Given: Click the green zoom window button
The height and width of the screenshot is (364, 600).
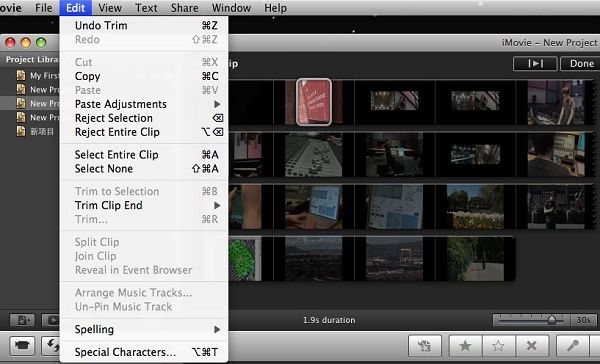Looking at the screenshot, I should point(41,42).
